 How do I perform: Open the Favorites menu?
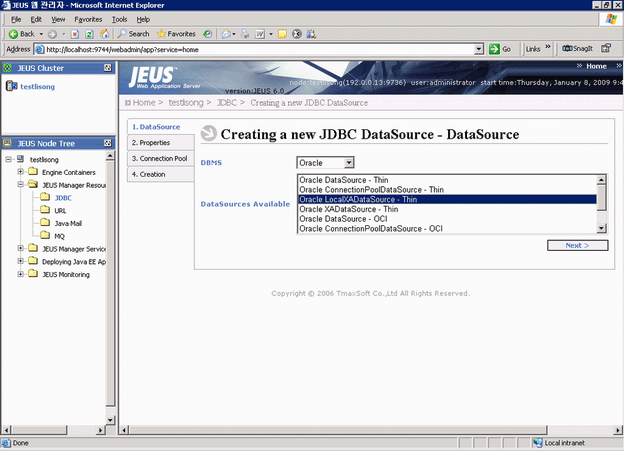pyautogui.click(x=88, y=19)
